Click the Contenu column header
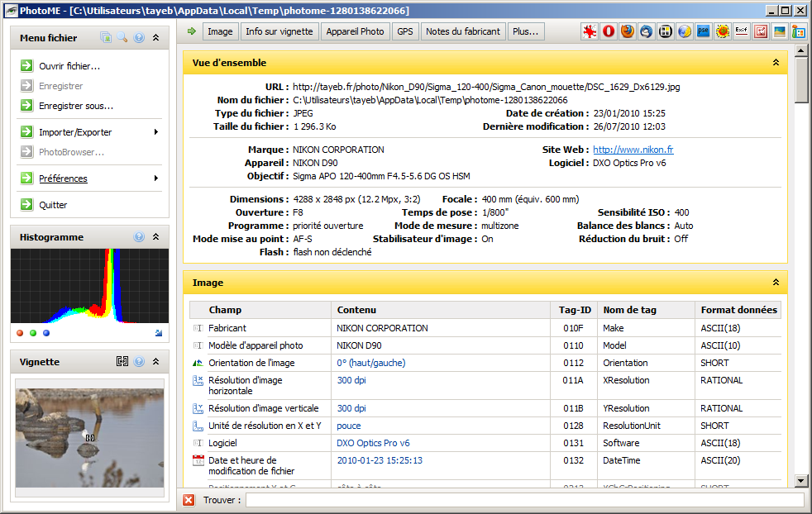Image resolution: width=812 pixels, height=514 pixels. click(441, 310)
